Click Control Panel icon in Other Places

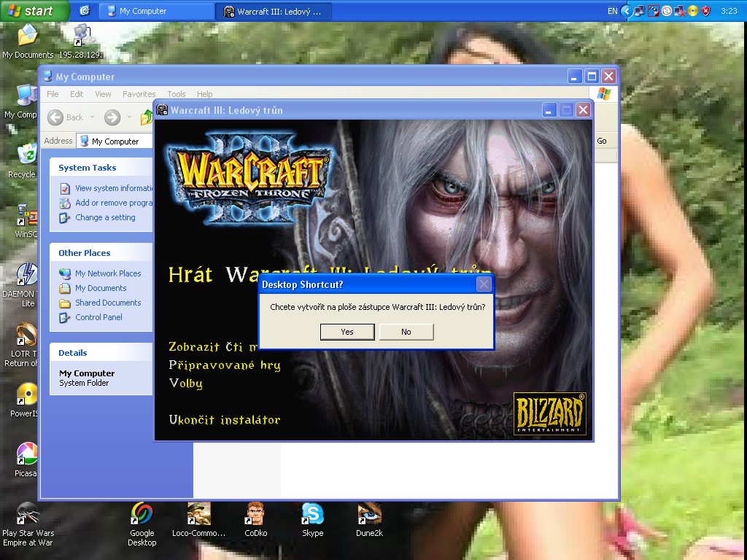click(65, 318)
